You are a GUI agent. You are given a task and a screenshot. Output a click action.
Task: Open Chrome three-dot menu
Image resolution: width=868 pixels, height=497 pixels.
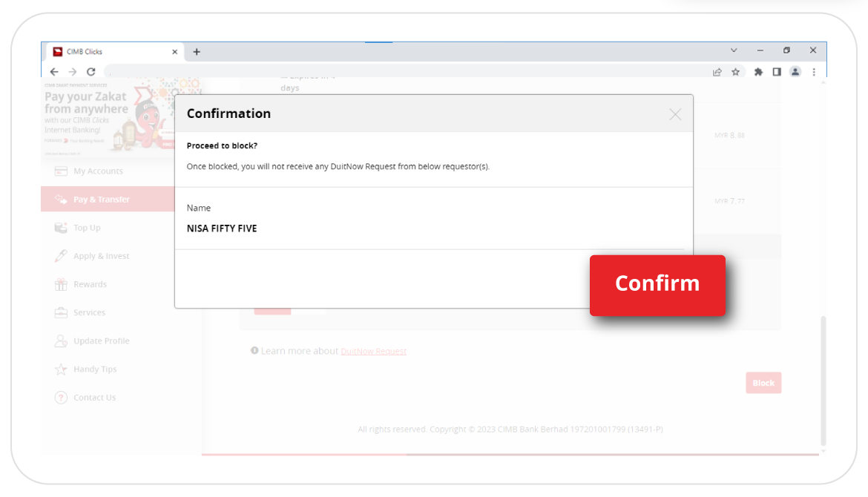click(x=814, y=72)
